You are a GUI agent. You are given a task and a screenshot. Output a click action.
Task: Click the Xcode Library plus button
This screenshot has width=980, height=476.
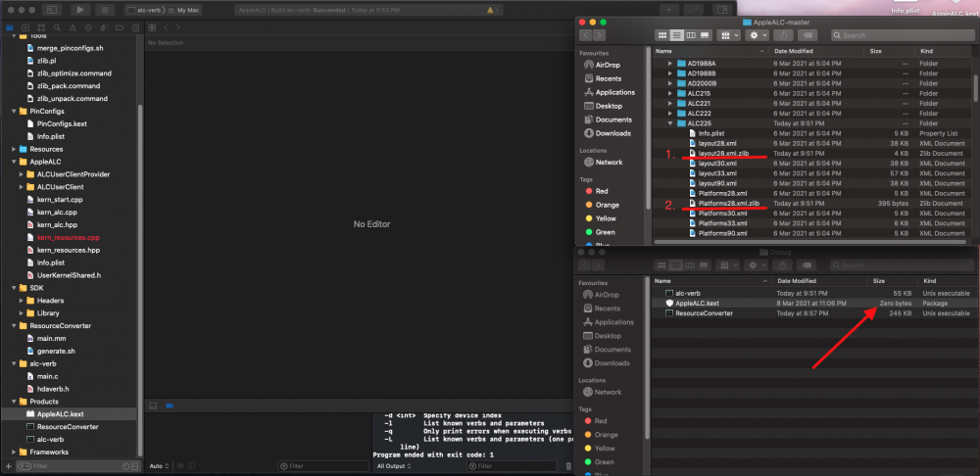tap(668, 10)
